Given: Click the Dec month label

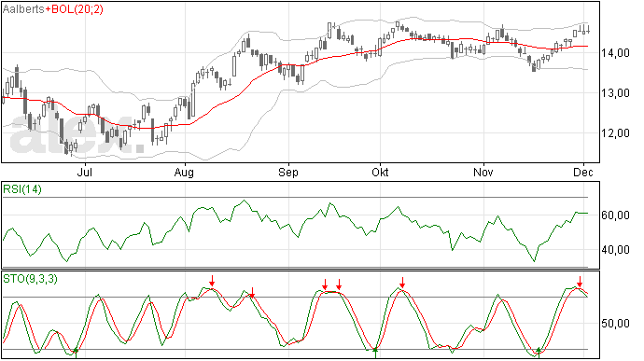Looking at the screenshot, I should click(x=583, y=172).
